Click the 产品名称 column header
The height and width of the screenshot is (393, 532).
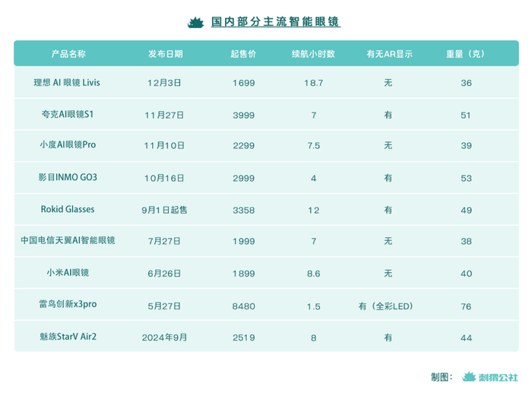pyautogui.click(x=68, y=54)
